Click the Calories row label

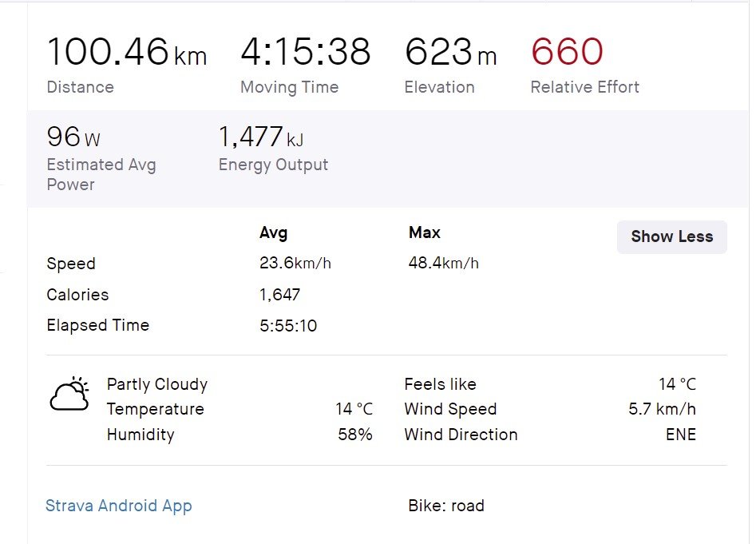[77, 295]
